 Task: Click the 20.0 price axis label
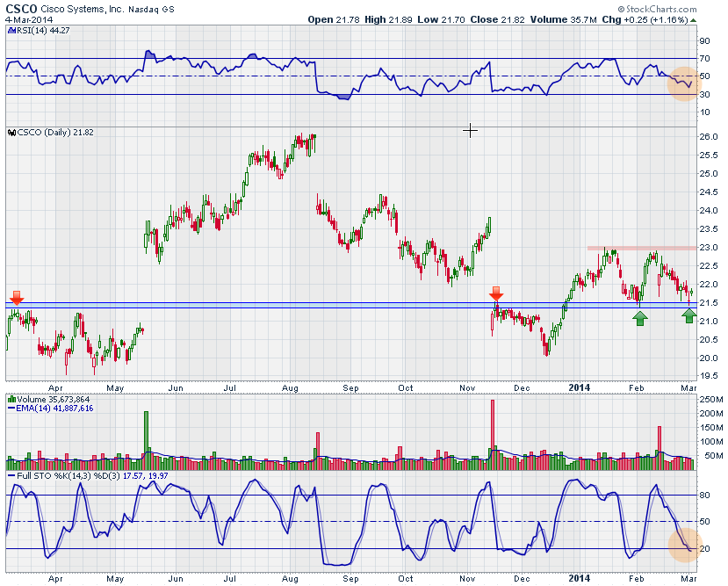tap(709, 358)
